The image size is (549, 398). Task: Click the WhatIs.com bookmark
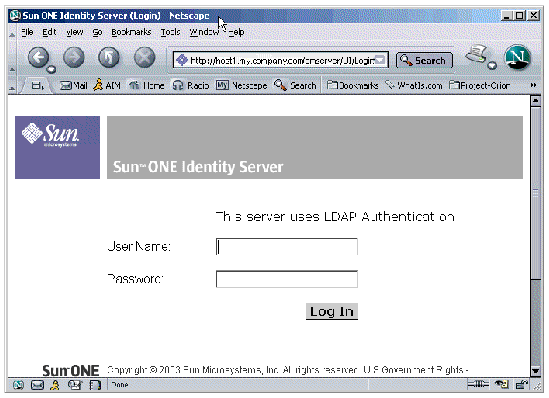tap(414, 85)
